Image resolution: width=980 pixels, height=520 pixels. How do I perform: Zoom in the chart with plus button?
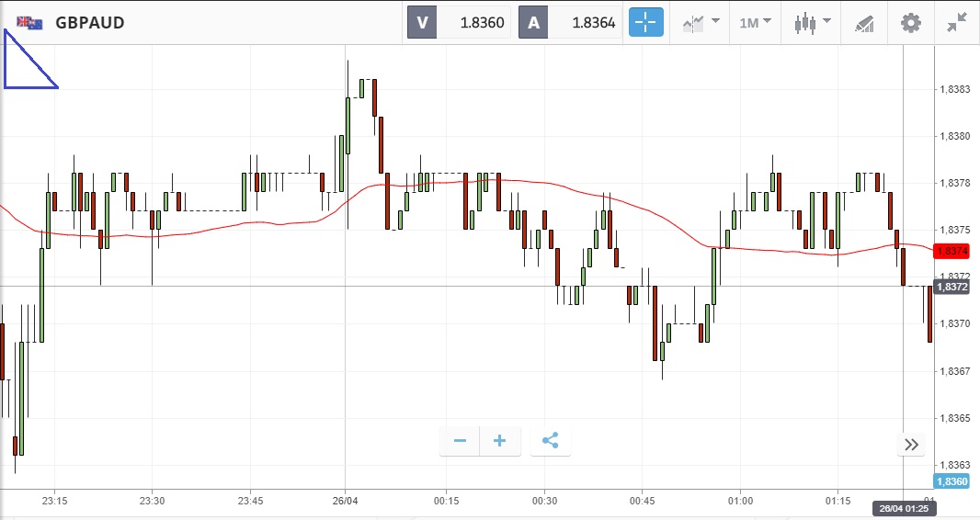pos(500,442)
